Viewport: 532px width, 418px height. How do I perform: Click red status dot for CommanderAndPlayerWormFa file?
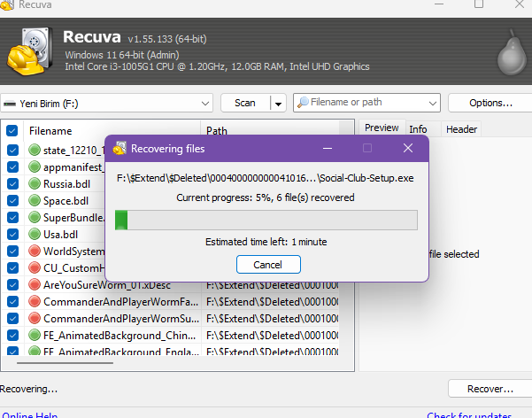35,301
